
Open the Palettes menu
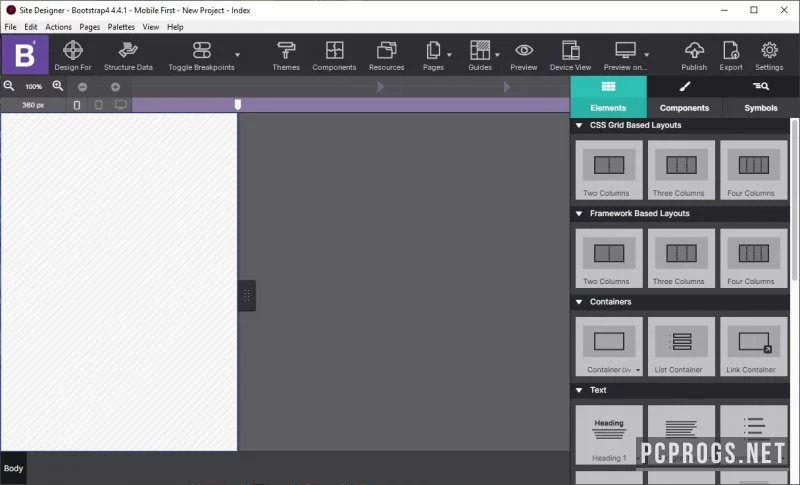click(121, 27)
